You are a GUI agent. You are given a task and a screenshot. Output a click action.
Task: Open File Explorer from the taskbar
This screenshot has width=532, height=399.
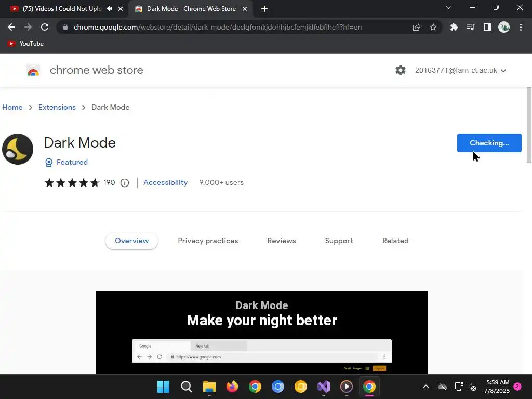[209, 387]
